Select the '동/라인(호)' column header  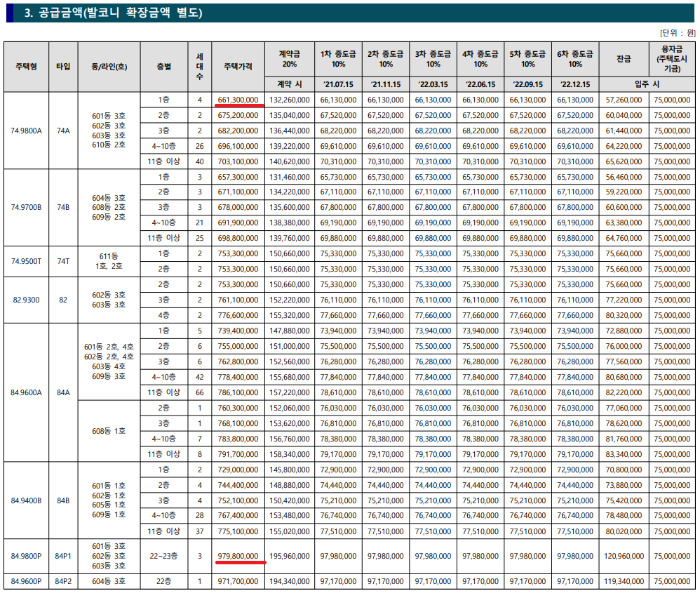(109, 67)
